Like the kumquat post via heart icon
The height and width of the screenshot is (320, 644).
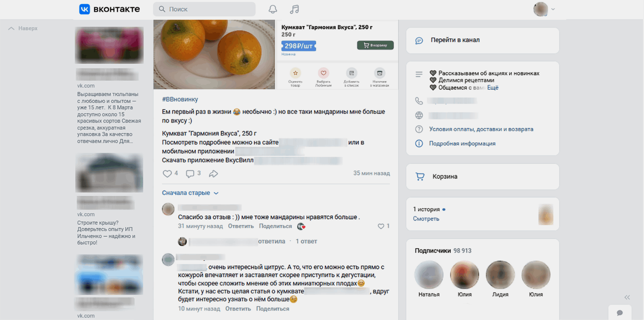pos(167,173)
